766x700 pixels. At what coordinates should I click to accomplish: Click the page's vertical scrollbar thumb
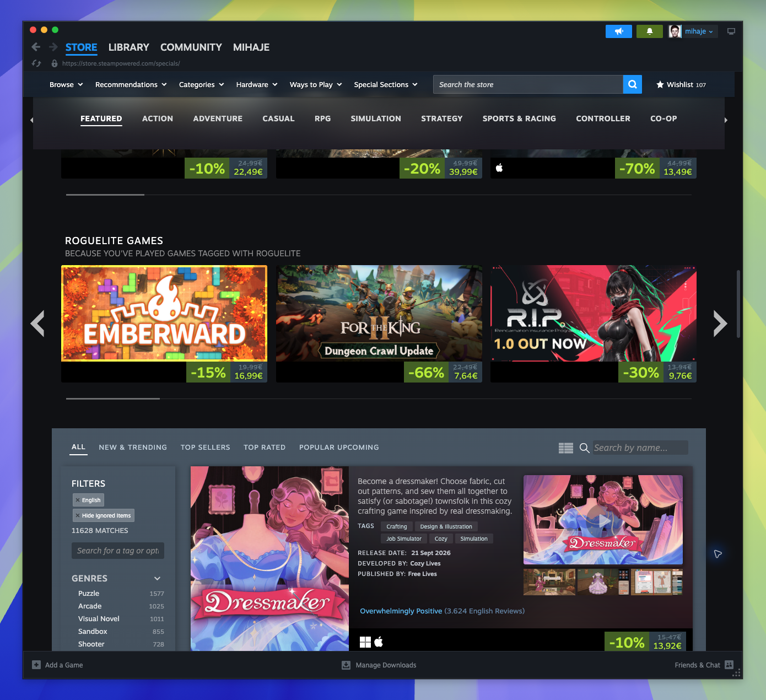pyautogui.click(x=738, y=303)
